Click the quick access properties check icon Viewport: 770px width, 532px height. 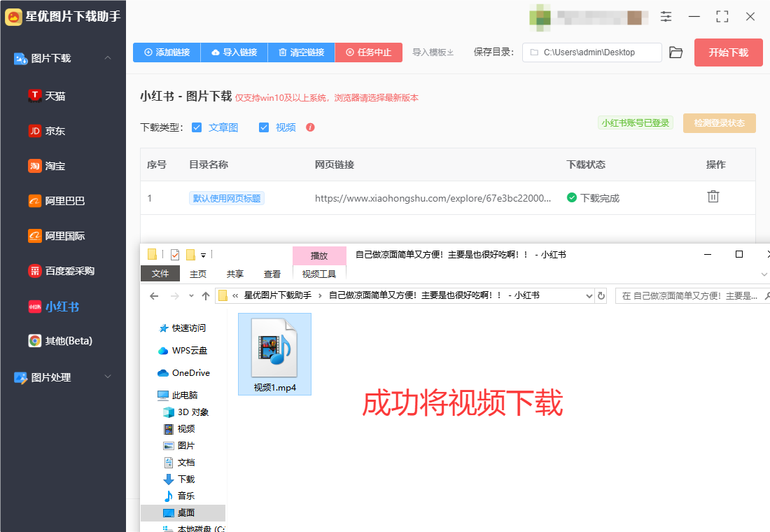(x=175, y=255)
